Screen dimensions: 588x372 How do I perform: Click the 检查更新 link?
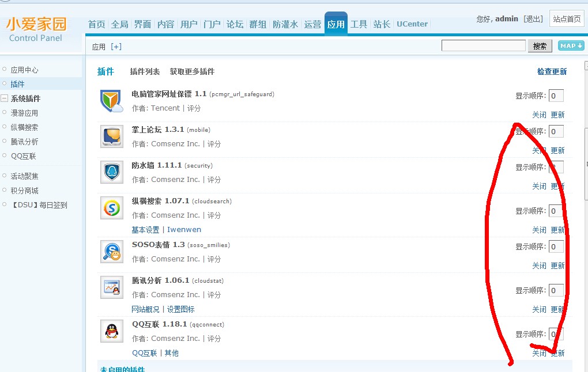(x=552, y=71)
